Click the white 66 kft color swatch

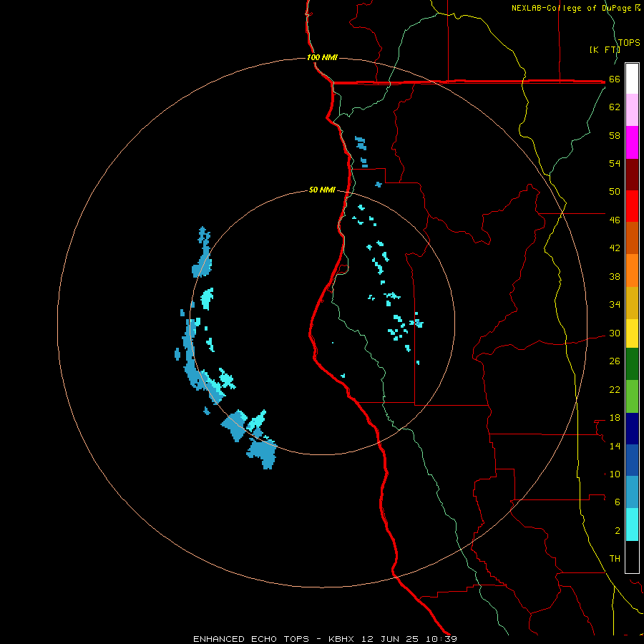pos(632,79)
